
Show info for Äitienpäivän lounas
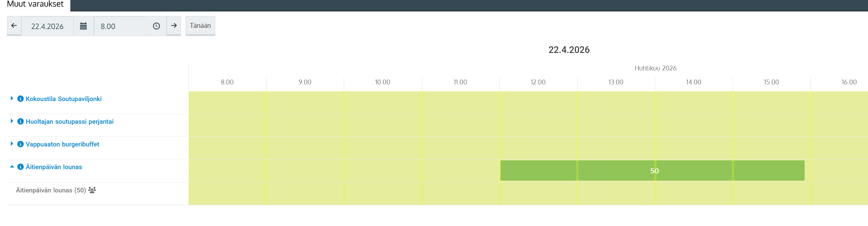21,167
